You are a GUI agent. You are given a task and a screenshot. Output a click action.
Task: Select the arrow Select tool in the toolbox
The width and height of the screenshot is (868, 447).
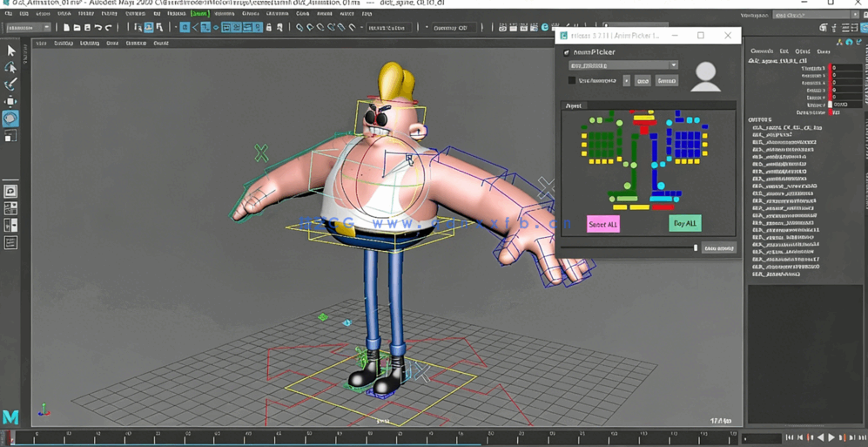(x=10, y=51)
